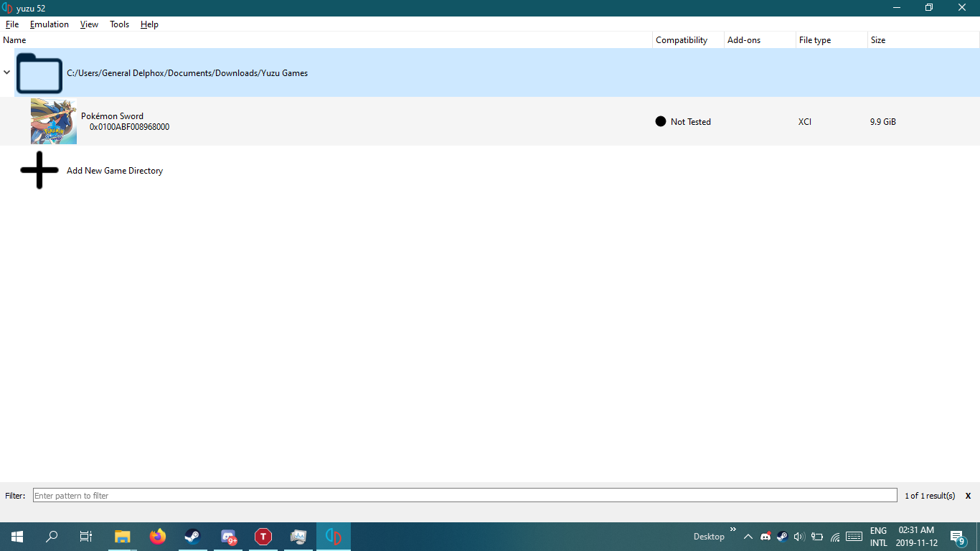The height and width of the screenshot is (551, 980).
Task: Click the Pokémon Sword game title
Action: [112, 116]
